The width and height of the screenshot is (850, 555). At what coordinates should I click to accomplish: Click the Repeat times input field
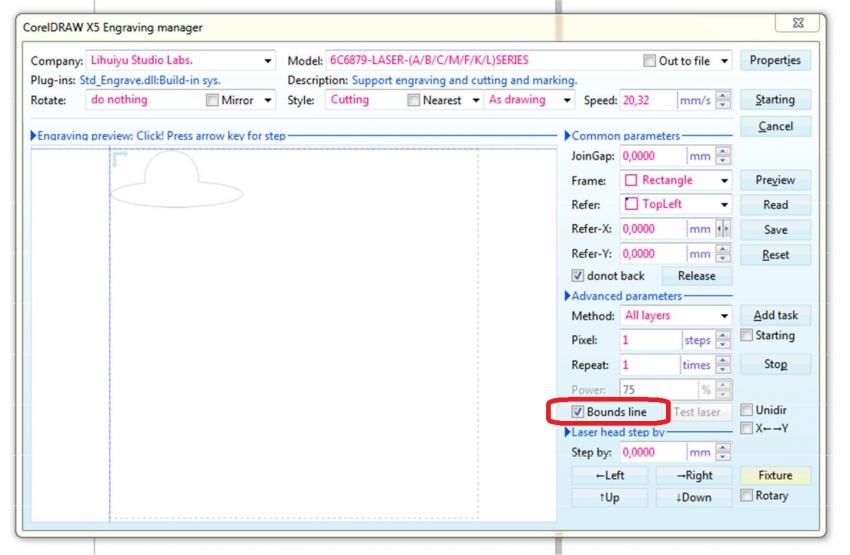point(649,365)
